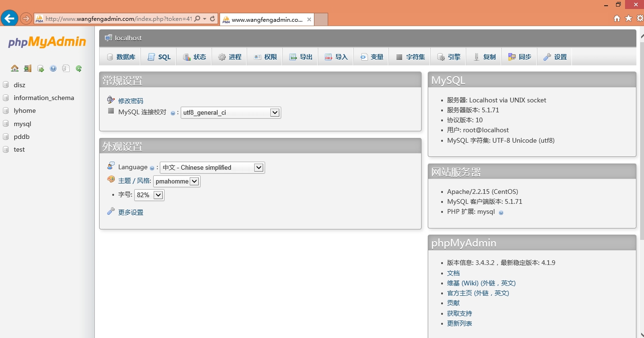Viewport: 644px width, 338px height.
Task: Click the text 用户: root@localhost
Action: click(478, 130)
